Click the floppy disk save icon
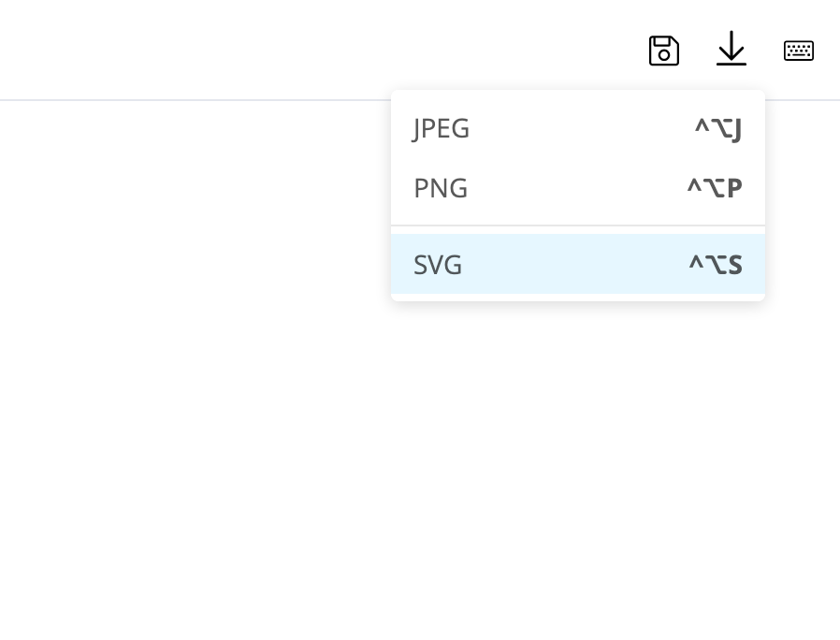 point(664,51)
